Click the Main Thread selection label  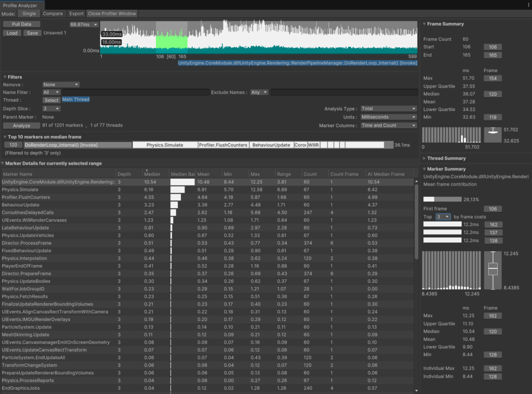point(76,99)
